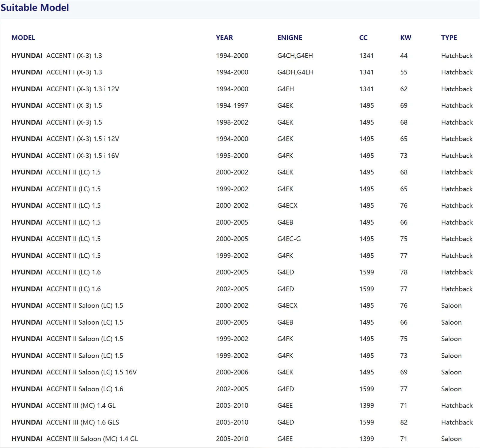Click model ACCENT III (MC) 1.4 GL
This screenshot has width=480, height=448.
81,405
